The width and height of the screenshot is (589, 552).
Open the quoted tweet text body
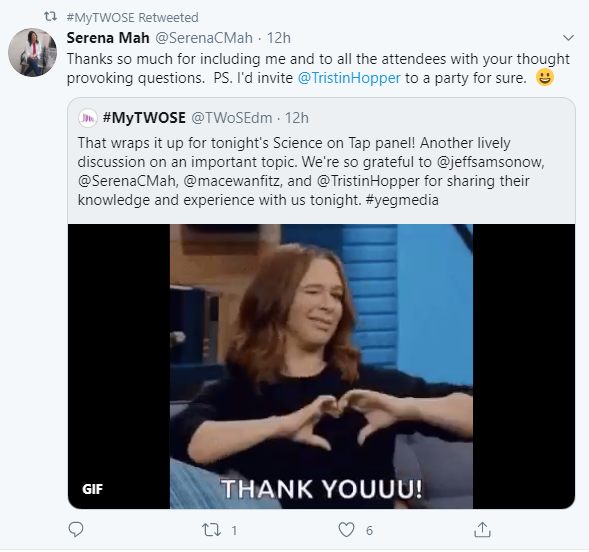[x=311, y=171]
